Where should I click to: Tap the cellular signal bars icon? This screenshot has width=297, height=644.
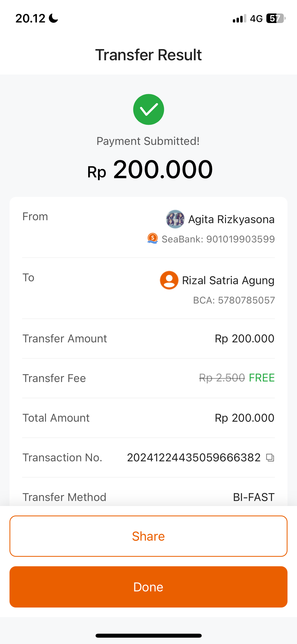coord(239,19)
